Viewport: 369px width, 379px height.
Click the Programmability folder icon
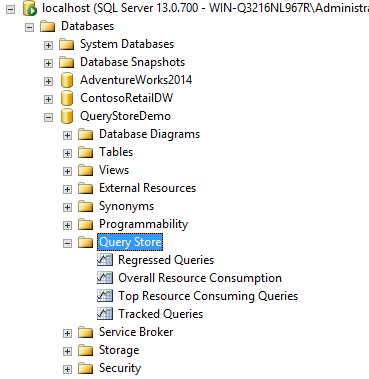click(85, 224)
